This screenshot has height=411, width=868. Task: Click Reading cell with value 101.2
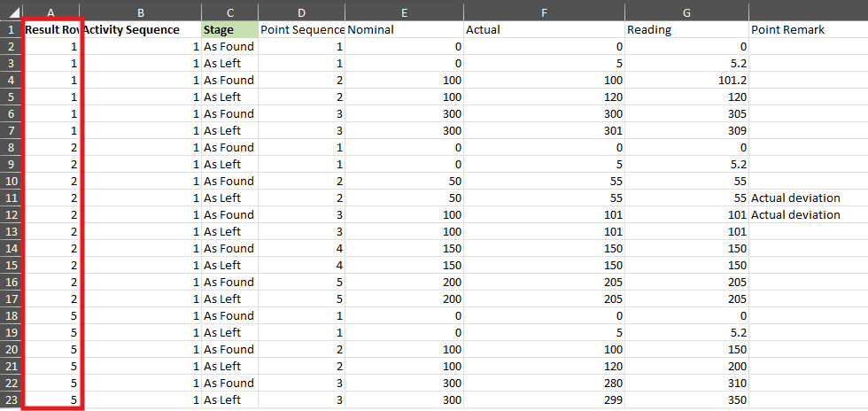click(x=686, y=81)
